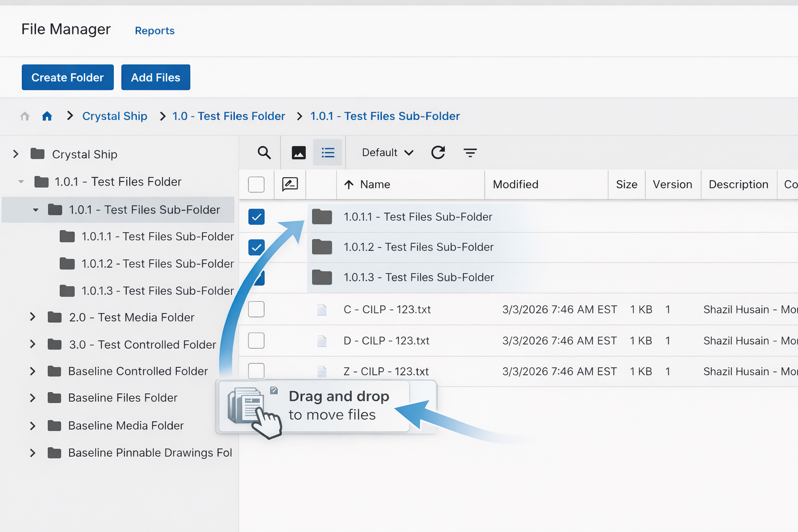This screenshot has width=798, height=532.
Task: Open the filter options icon
Action: (x=470, y=153)
